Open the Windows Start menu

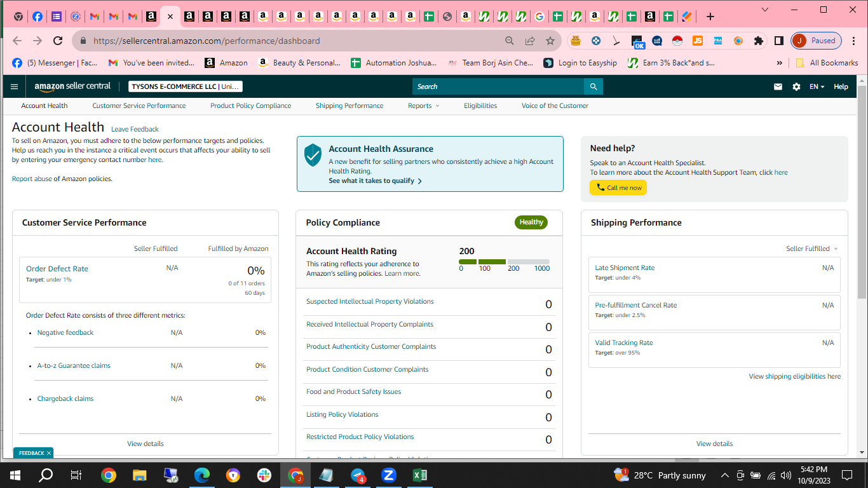coord(15,475)
